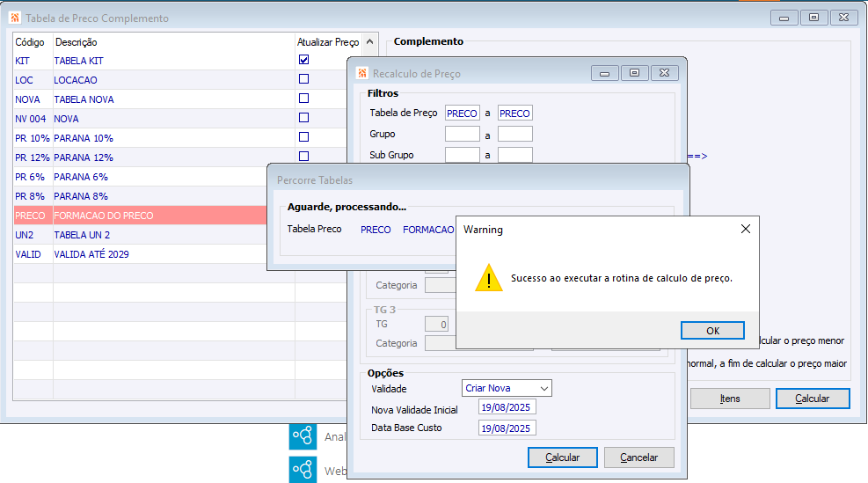Viewport: 868px width, 483px height.
Task: Select the NV 004 code cell
Action: tap(31, 119)
